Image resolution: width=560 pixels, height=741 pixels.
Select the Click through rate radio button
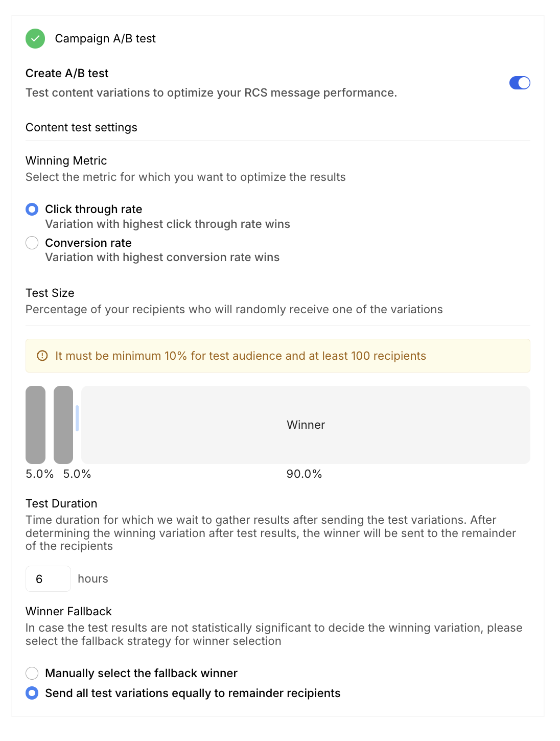[x=32, y=209]
